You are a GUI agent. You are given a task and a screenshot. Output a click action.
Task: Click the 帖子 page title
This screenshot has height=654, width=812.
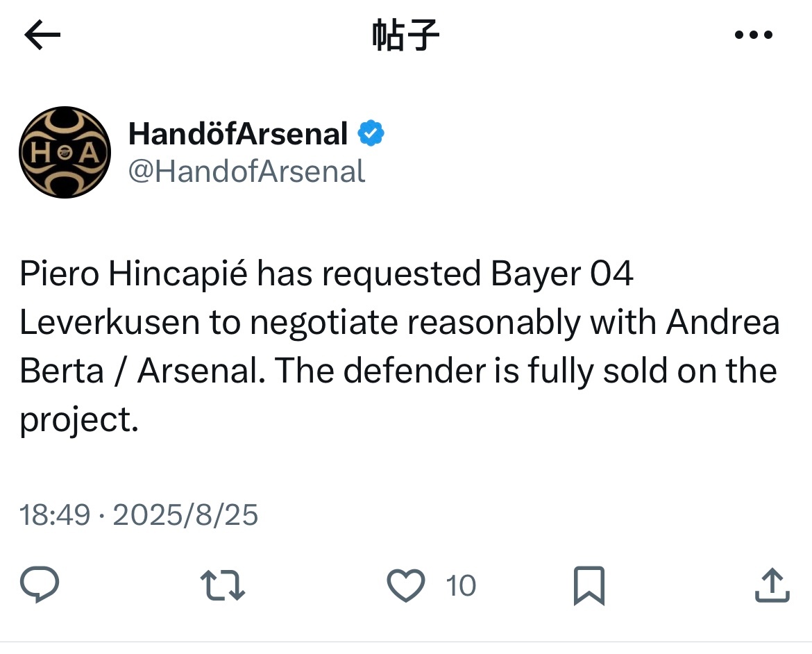(405, 35)
